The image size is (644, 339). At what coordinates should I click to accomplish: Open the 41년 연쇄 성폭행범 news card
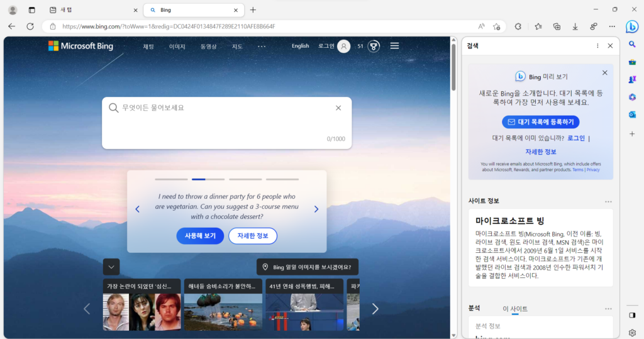pyautogui.click(x=304, y=305)
